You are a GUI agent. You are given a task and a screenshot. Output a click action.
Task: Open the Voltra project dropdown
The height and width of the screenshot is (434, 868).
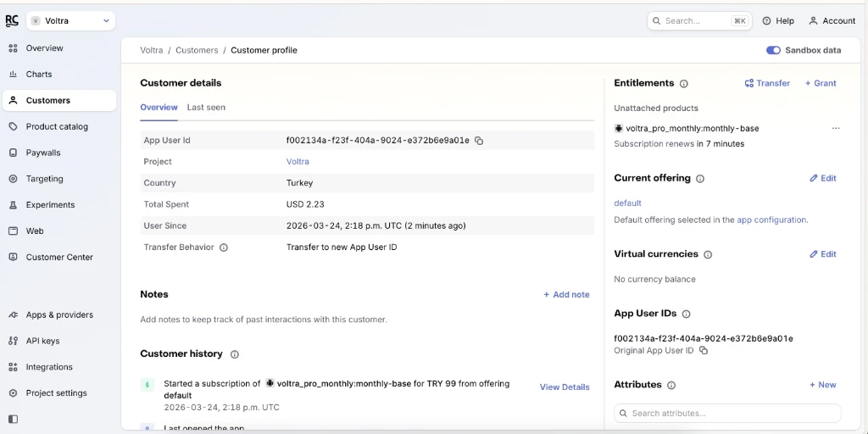pos(71,20)
